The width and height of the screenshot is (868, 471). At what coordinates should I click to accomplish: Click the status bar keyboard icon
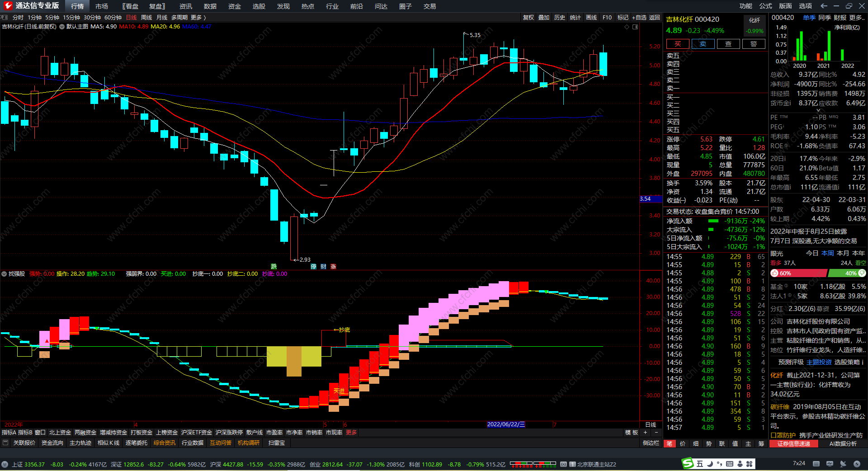tap(816, 464)
